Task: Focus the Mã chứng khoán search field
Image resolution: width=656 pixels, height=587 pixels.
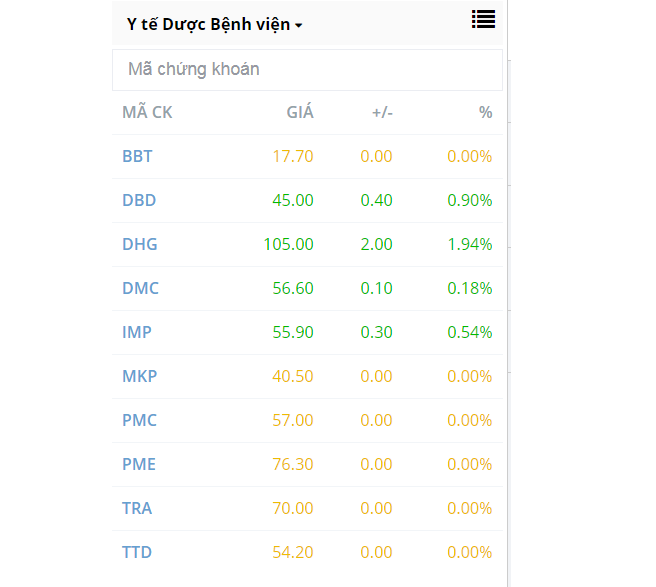Action: tap(307, 70)
